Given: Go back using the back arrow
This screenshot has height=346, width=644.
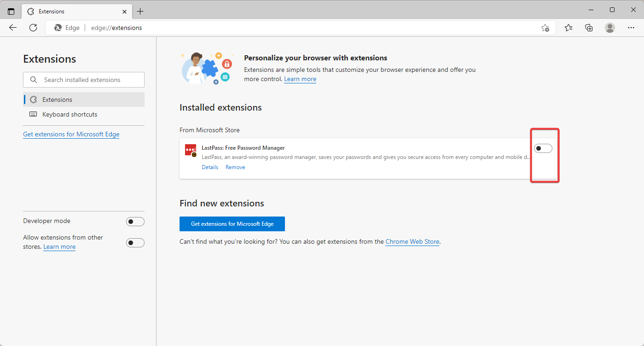Looking at the screenshot, I should [13, 28].
